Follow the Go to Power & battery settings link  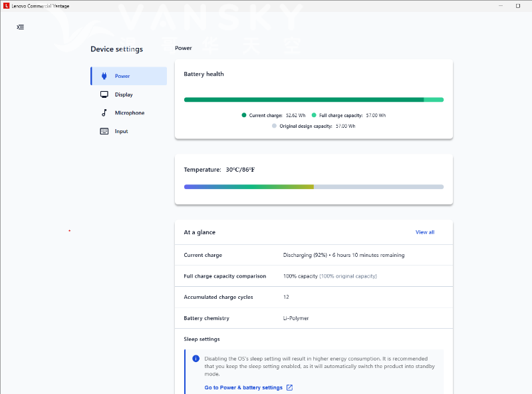point(243,387)
